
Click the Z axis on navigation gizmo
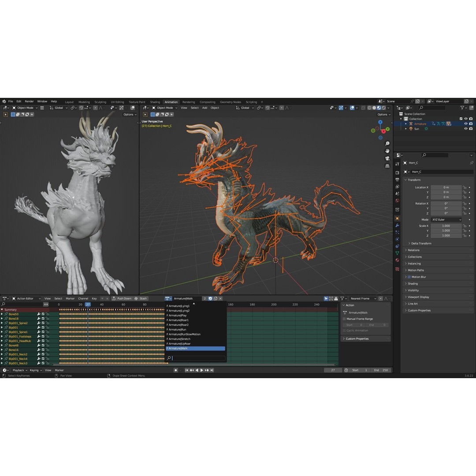point(380,122)
